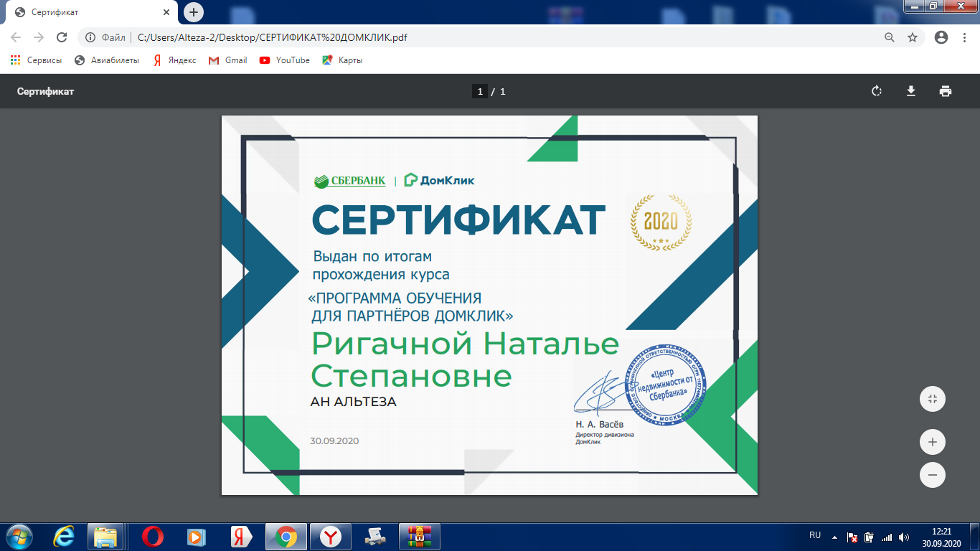Open the Авиабилеты bookmark
980x551 pixels.
107,60
